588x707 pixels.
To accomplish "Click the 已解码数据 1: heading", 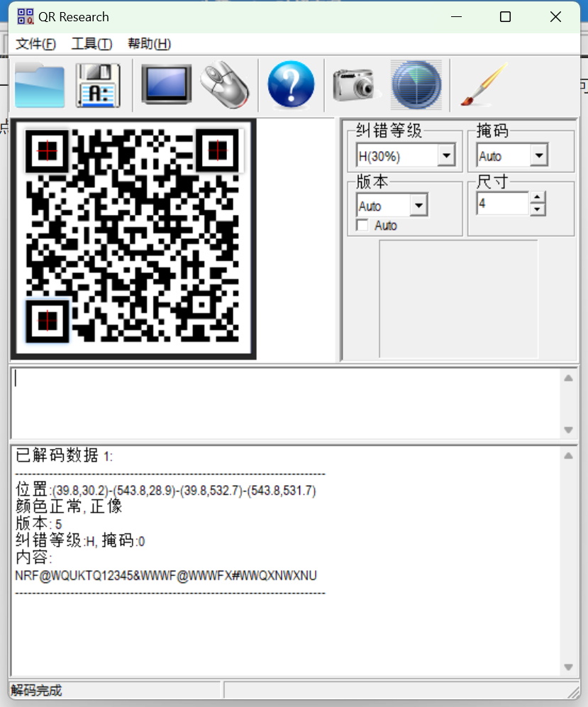I will 64,455.
